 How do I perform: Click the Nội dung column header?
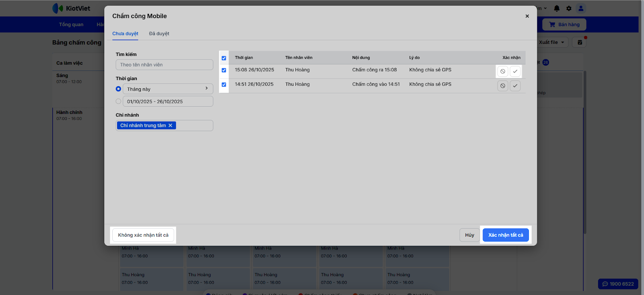361,58
